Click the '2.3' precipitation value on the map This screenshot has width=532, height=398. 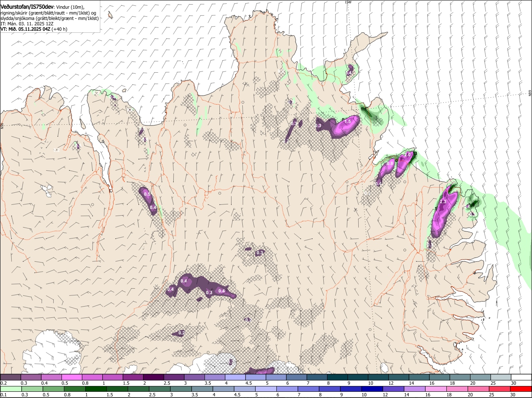tap(443, 202)
